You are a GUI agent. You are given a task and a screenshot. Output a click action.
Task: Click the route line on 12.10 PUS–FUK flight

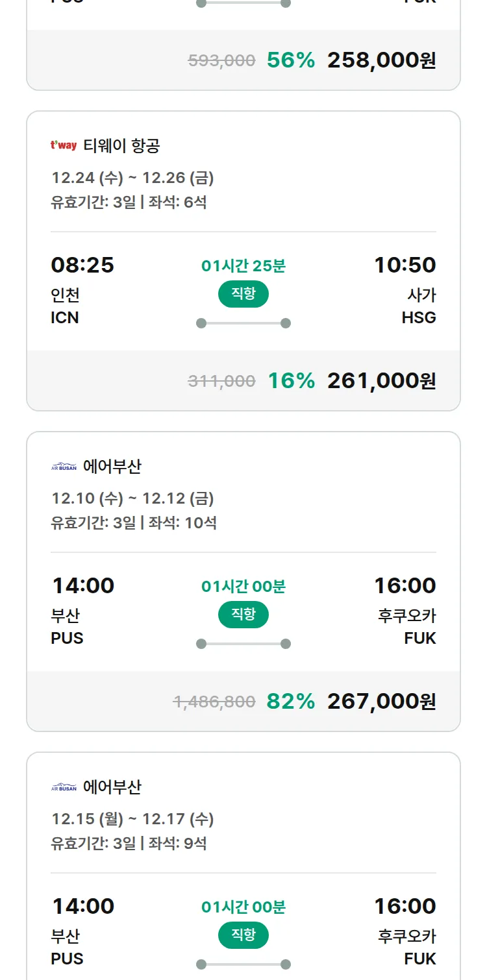point(243,644)
